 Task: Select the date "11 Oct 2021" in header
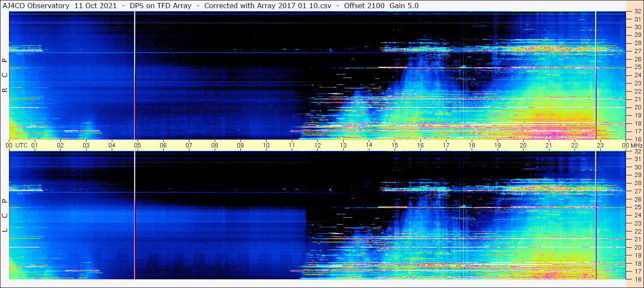tap(96, 6)
